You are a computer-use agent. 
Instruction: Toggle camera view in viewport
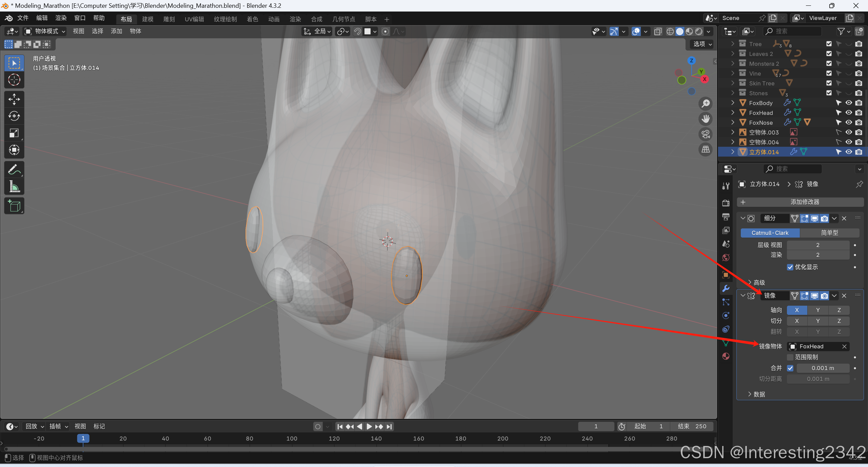point(706,134)
